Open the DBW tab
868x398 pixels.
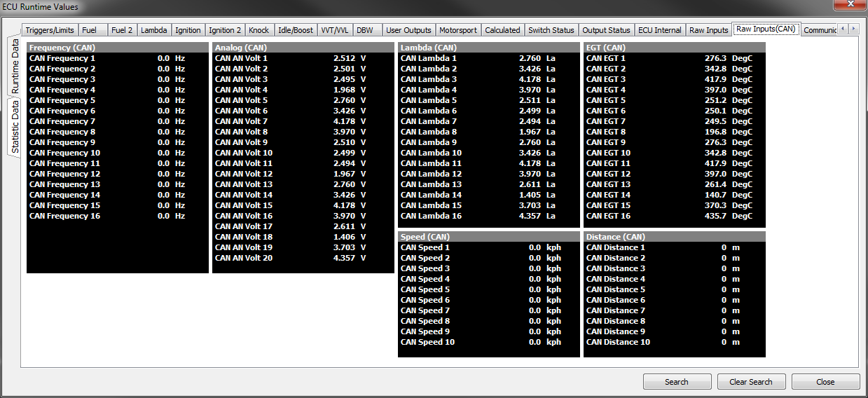pyautogui.click(x=364, y=30)
